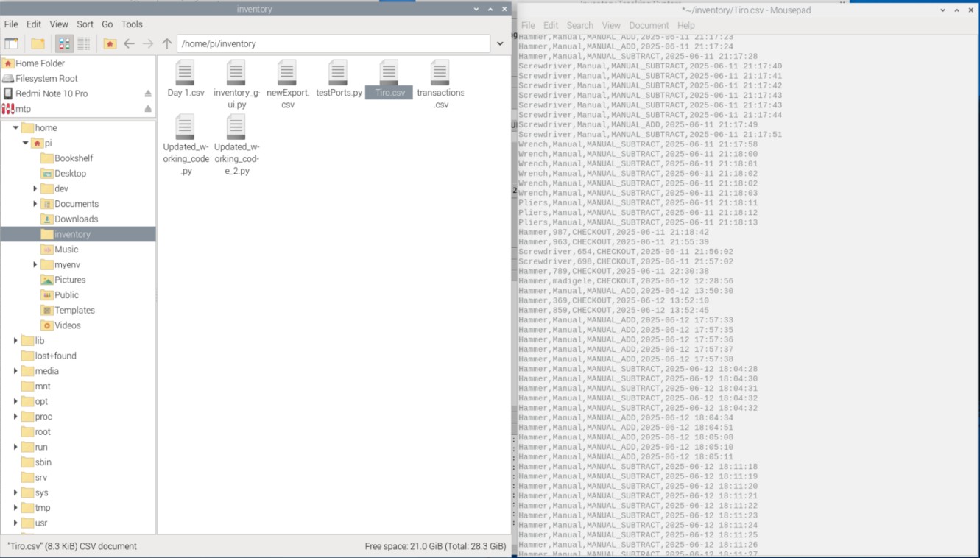Expand the run folder in tree

(15, 447)
